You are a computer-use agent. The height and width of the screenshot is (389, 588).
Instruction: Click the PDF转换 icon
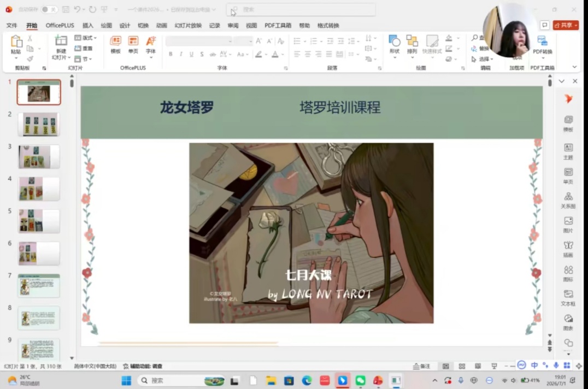(x=542, y=40)
